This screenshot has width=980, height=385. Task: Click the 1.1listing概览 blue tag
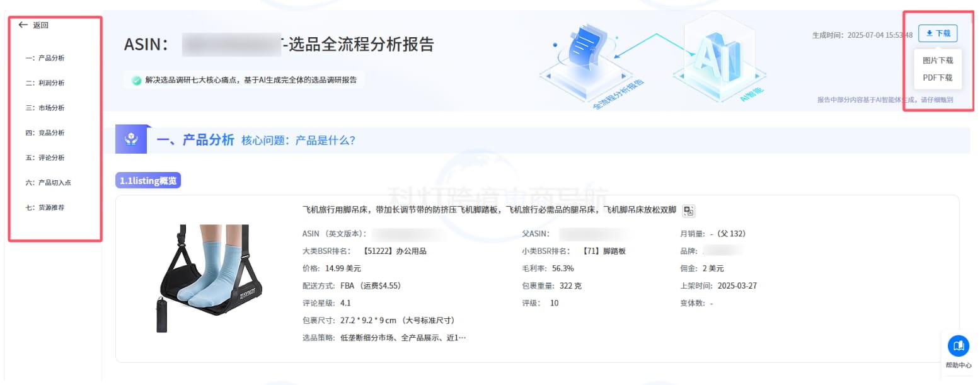[x=148, y=180]
